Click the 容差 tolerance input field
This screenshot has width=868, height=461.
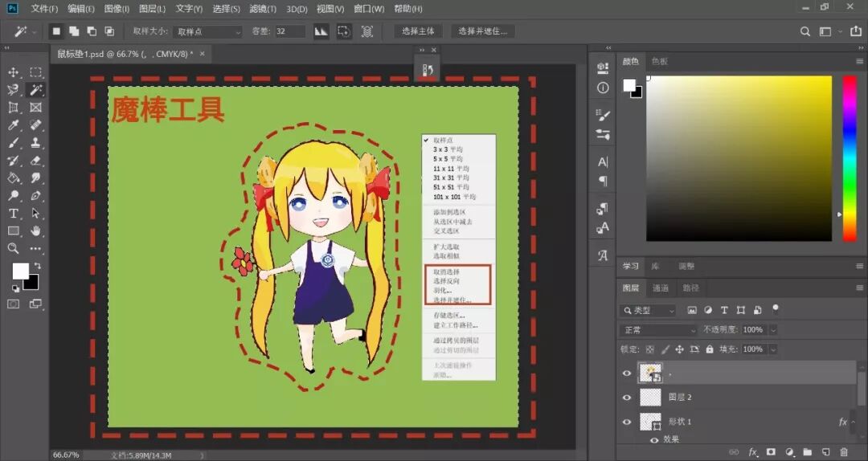tap(289, 31)
